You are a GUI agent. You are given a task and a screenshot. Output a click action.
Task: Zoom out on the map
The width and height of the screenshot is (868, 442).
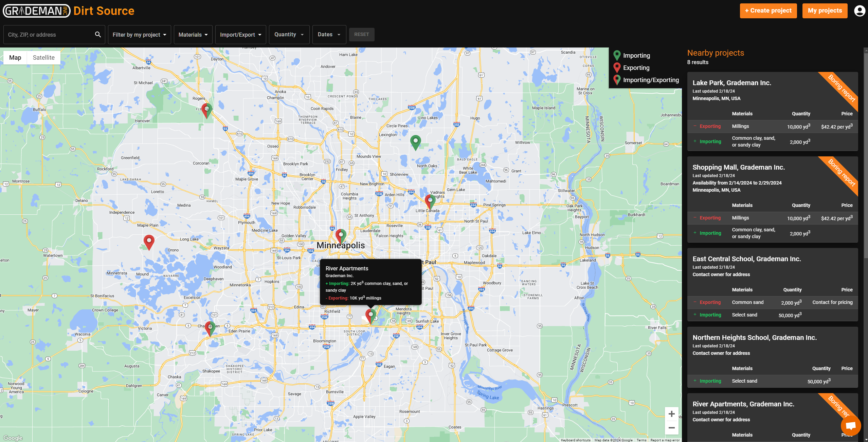pos(671,428)
